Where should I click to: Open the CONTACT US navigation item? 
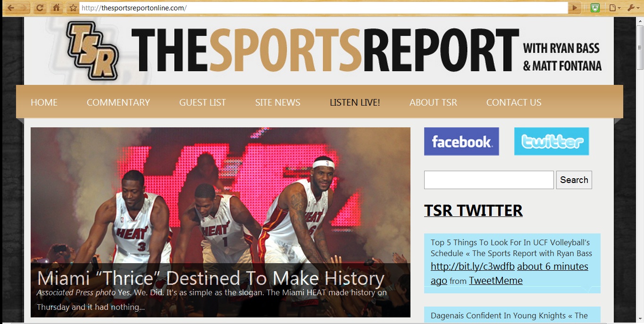[x=514, y=102]
